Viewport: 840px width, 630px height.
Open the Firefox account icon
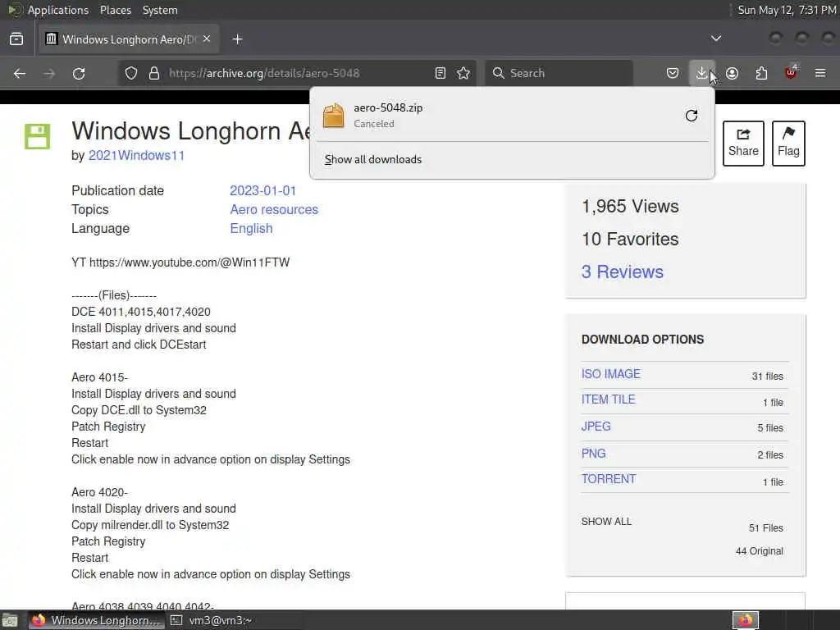point(733,73)
